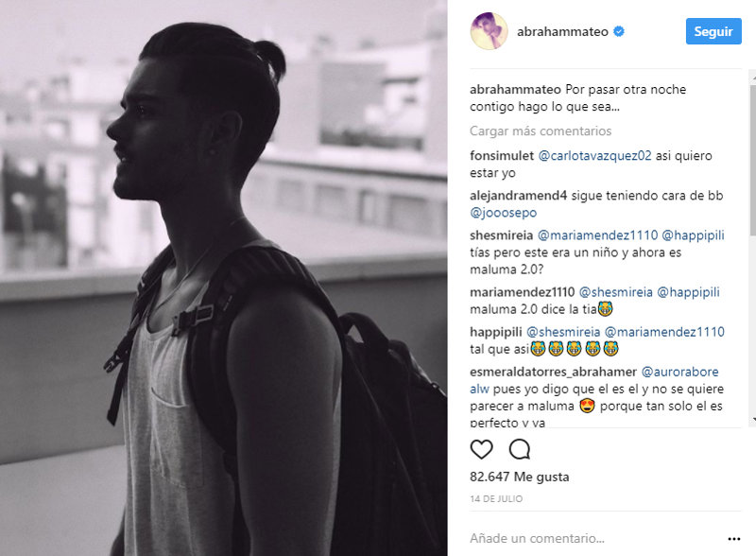Open @carlotavazquez02 mention link
756x556 pixels.
coord(594,156)
